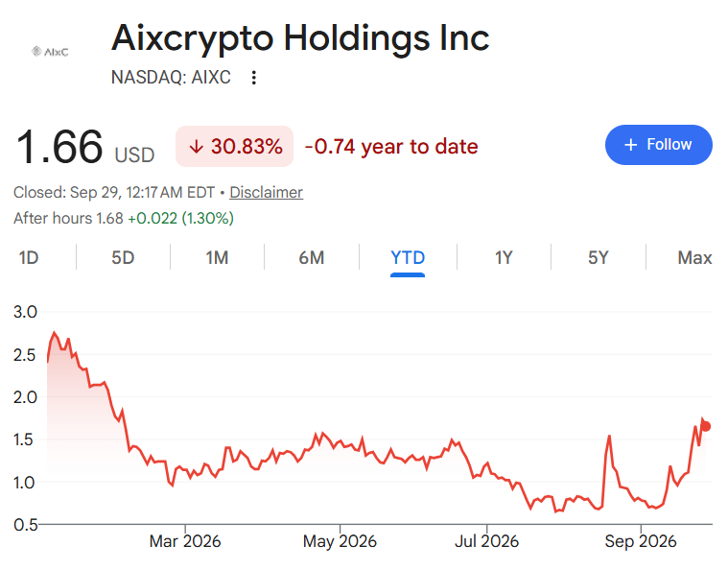Click the AIxC company logo
Screen dimensions: 728x570
tap(50, 52)
